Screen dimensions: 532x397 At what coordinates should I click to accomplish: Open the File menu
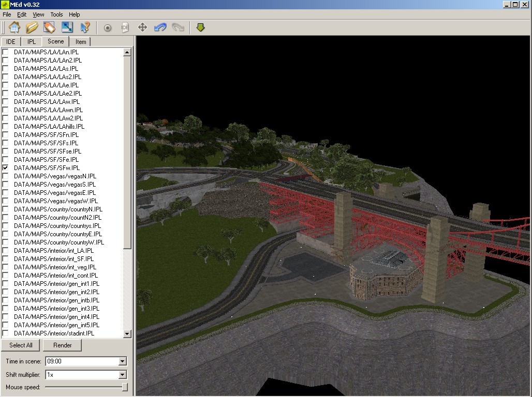(7, 14)
